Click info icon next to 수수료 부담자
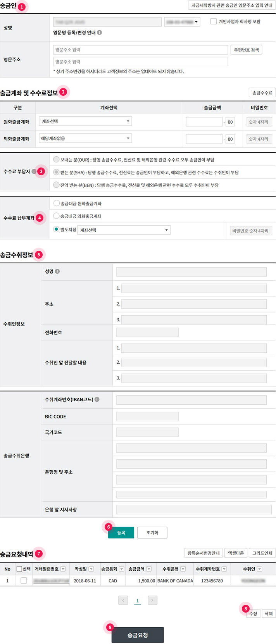 [34, 171]
